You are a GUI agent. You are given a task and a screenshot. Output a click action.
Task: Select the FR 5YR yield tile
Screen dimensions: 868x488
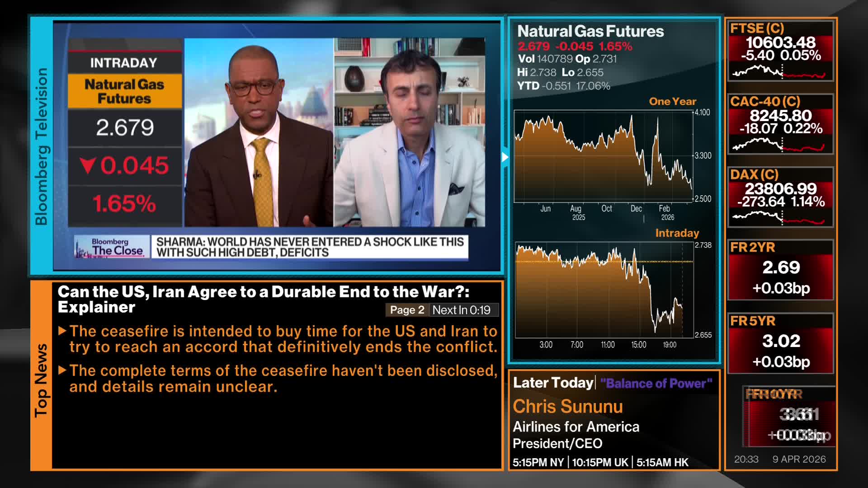pyautogui.click(x=780, y=343)
